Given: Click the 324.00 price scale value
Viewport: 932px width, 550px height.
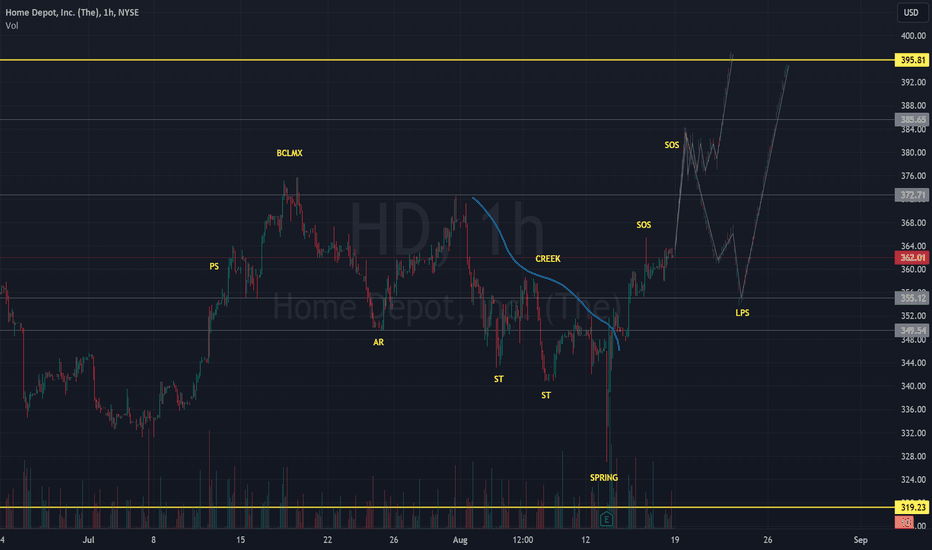Looking at the screenshot, I should pyautogui.click(x=913, y=479).
